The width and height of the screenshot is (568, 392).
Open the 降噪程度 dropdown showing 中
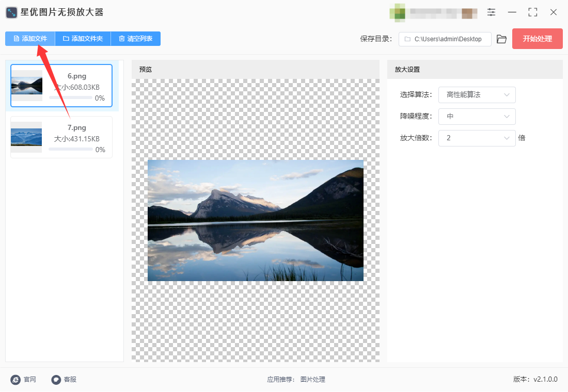pos(477,117)
